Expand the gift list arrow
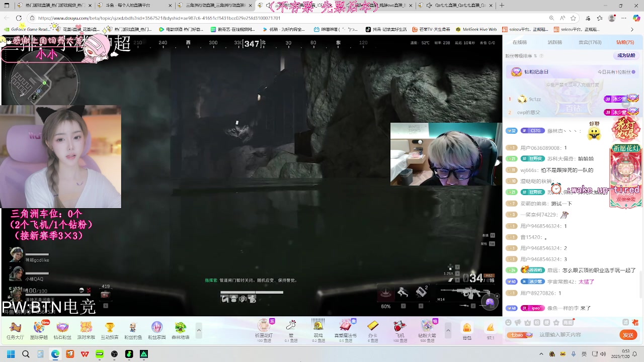 click(x=448, y=330)
